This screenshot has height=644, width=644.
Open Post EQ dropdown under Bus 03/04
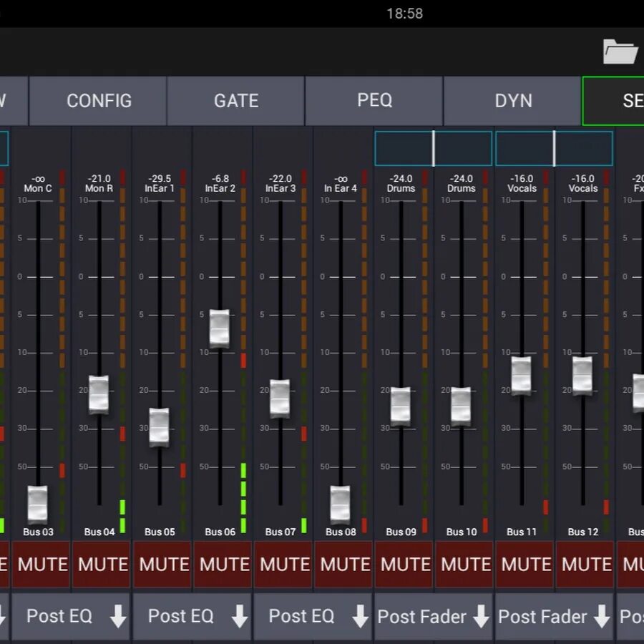[71, 617]
